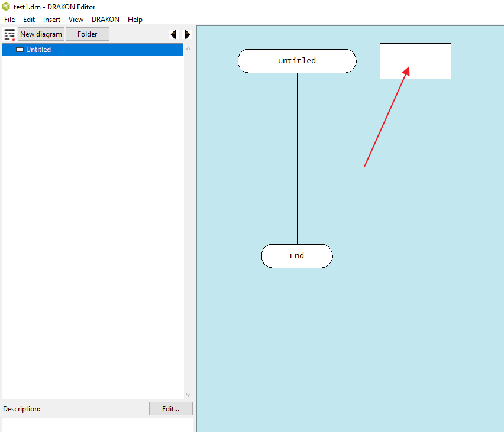Open the Insert menu
Viewport: 504px width, 432px height.
tap(51, 20)
